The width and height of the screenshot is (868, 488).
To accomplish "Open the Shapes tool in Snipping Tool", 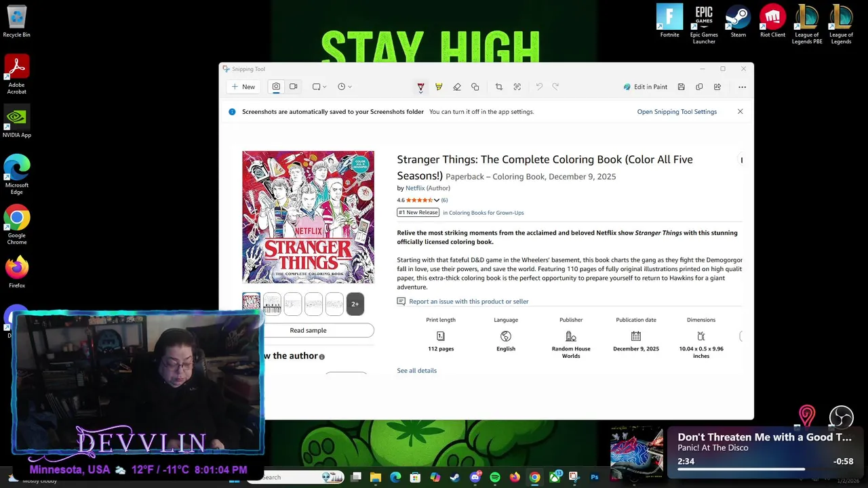I will 475,87.
